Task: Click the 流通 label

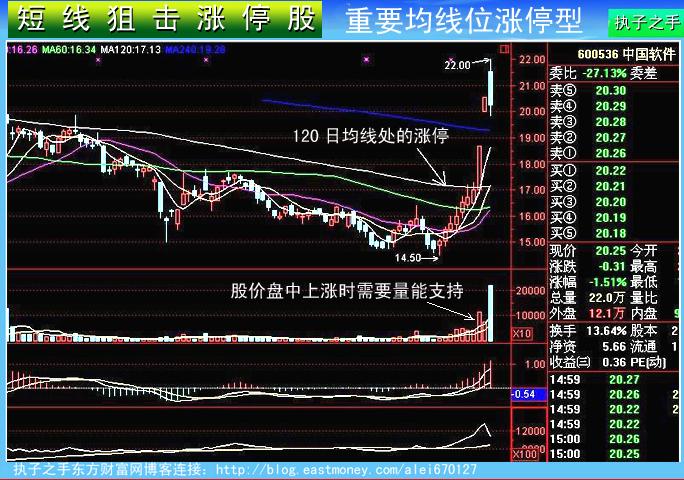Action: click(x=643, y=346)
